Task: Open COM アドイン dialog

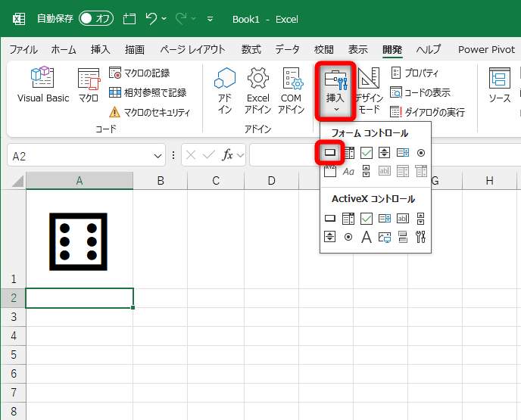Action: [x=291, y=90]
